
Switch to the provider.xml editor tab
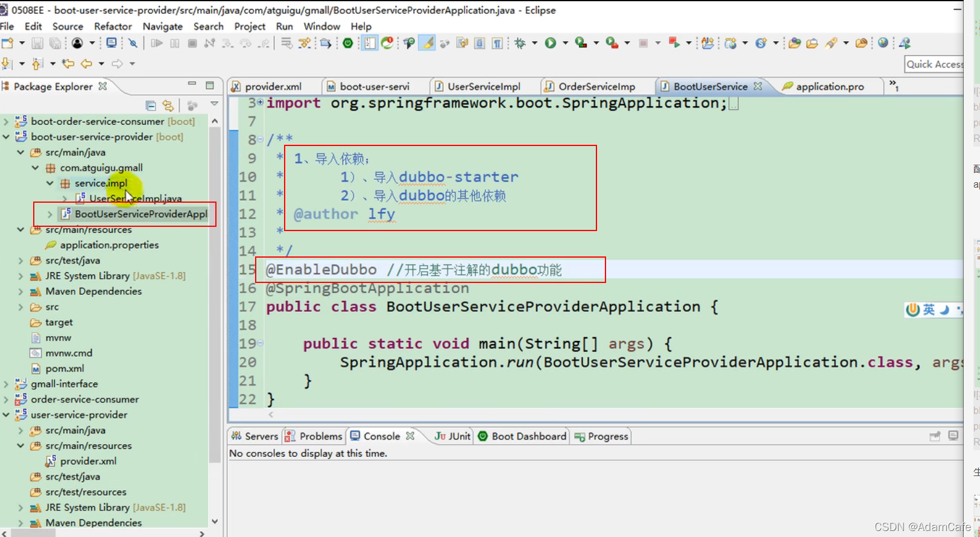point(273,87)
